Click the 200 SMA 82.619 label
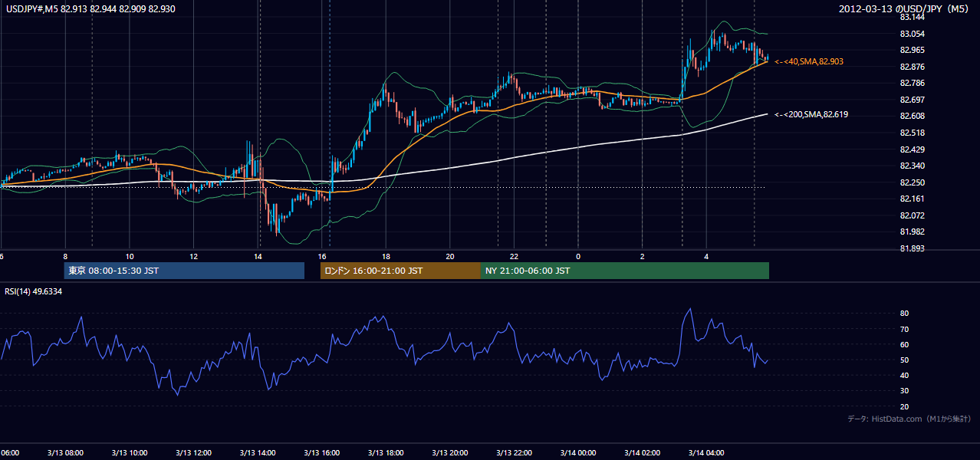Viewport: 980px width, 460px height. coord(811,114)
